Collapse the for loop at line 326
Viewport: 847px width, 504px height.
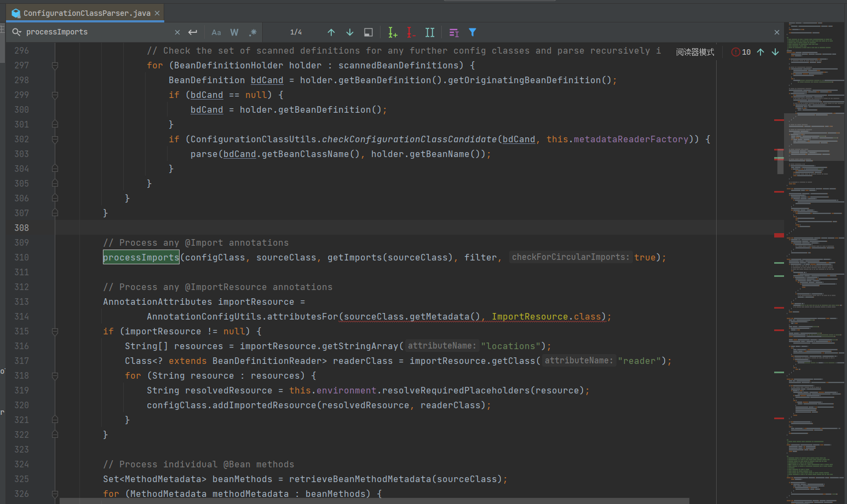click(55, 494)
